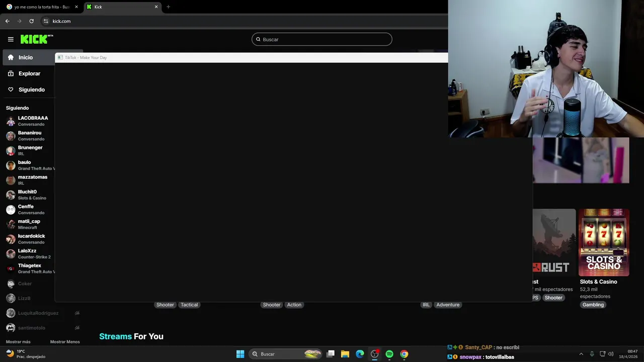Screen dimensions: 644x362
Task: Click the microphone icon in system tray
Action: pos(592,354)
